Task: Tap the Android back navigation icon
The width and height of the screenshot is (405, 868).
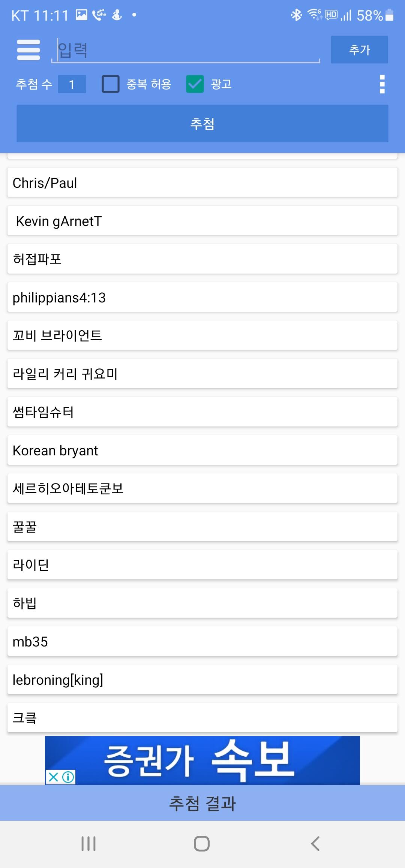Action: point(315,844)
